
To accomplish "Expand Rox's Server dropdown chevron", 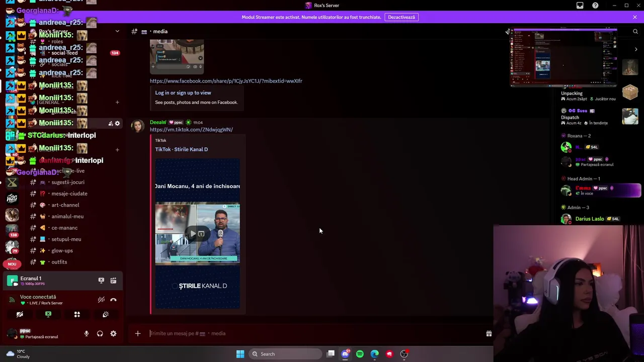I will point(117,31).
